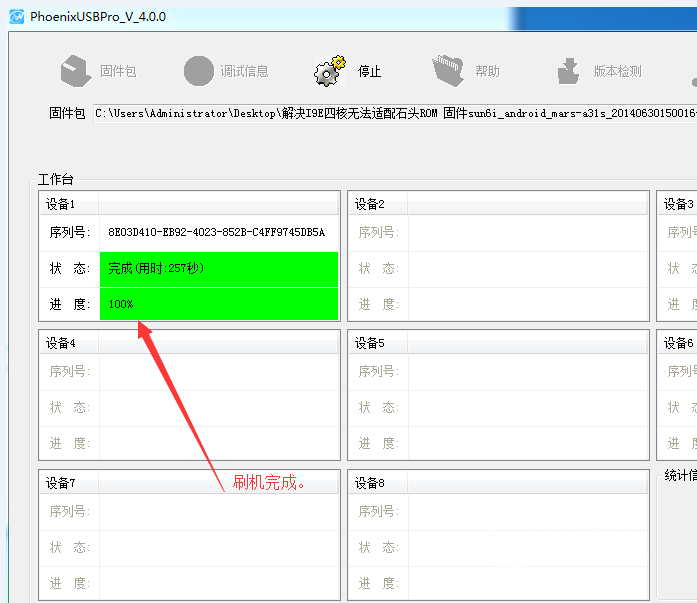Click the 序列号 label in 设备1

[70, 232]
